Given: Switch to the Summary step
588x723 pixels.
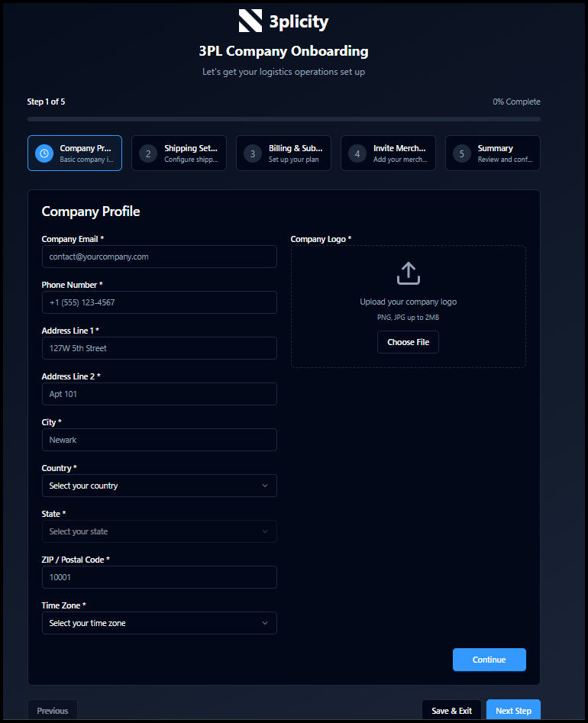Looking at the screenshot, I should pos(493,153).
